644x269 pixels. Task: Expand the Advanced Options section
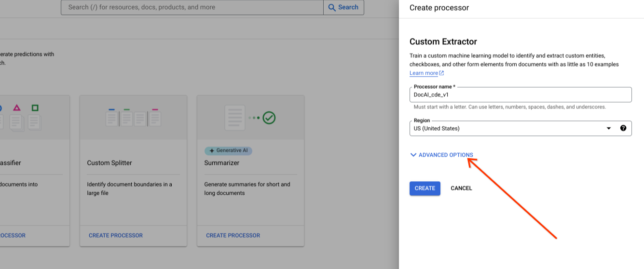(445, 155)
